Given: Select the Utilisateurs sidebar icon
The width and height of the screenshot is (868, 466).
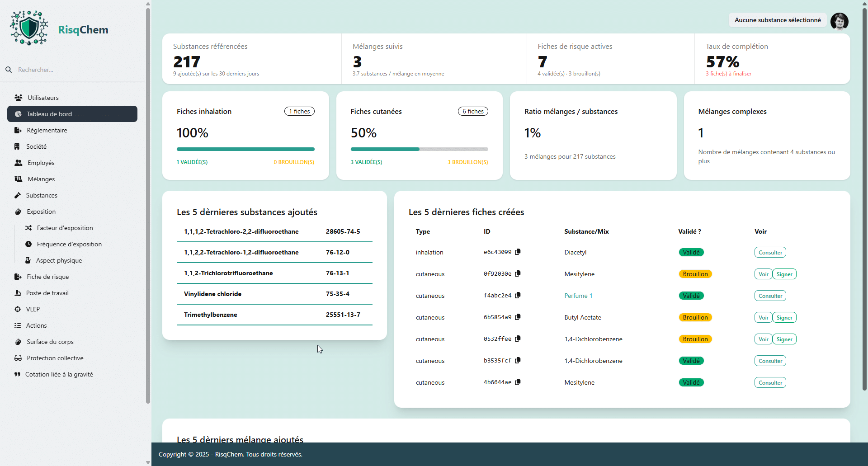Looking at the screenshot, I should coord(18,98).
